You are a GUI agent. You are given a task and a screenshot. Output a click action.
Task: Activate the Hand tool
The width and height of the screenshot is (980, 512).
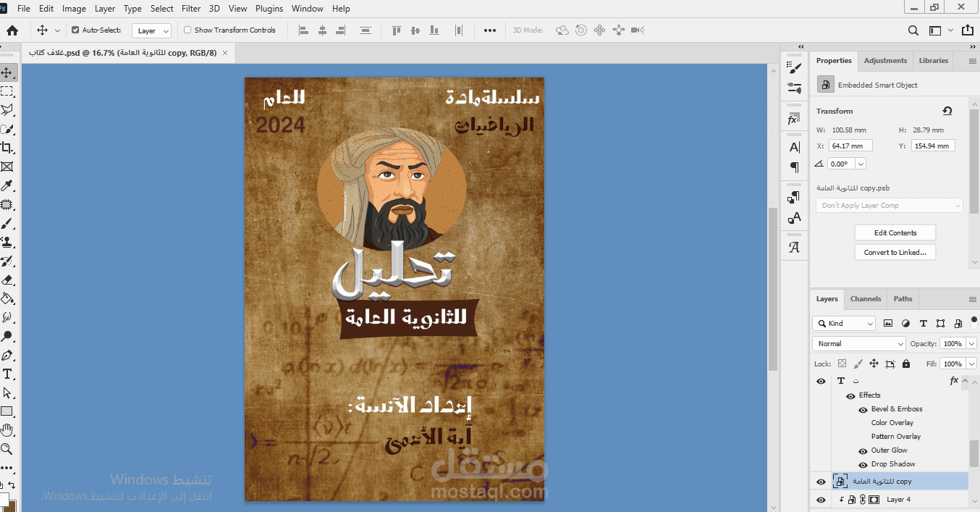[x=7, y=430]
